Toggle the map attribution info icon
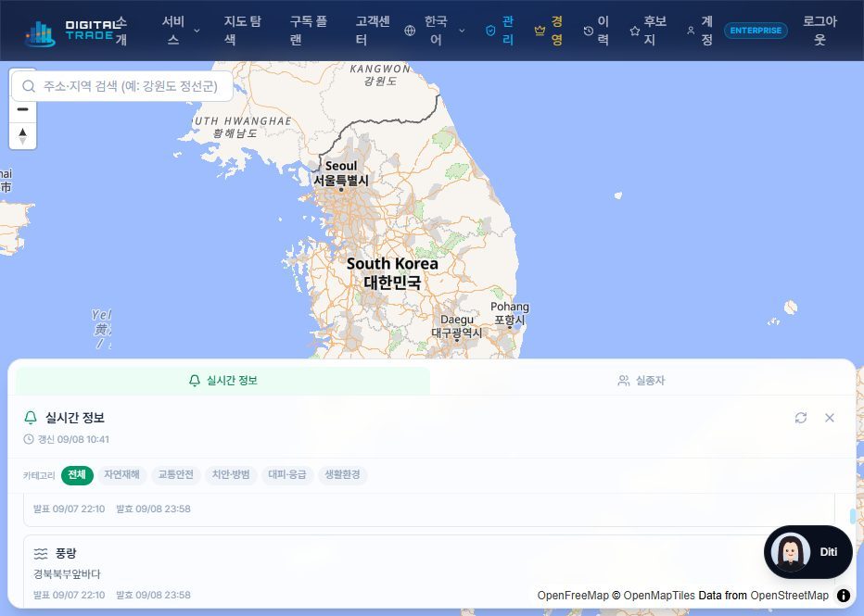Image resolution: width=864 pixels, height=616 pixels. click(843, 595)
